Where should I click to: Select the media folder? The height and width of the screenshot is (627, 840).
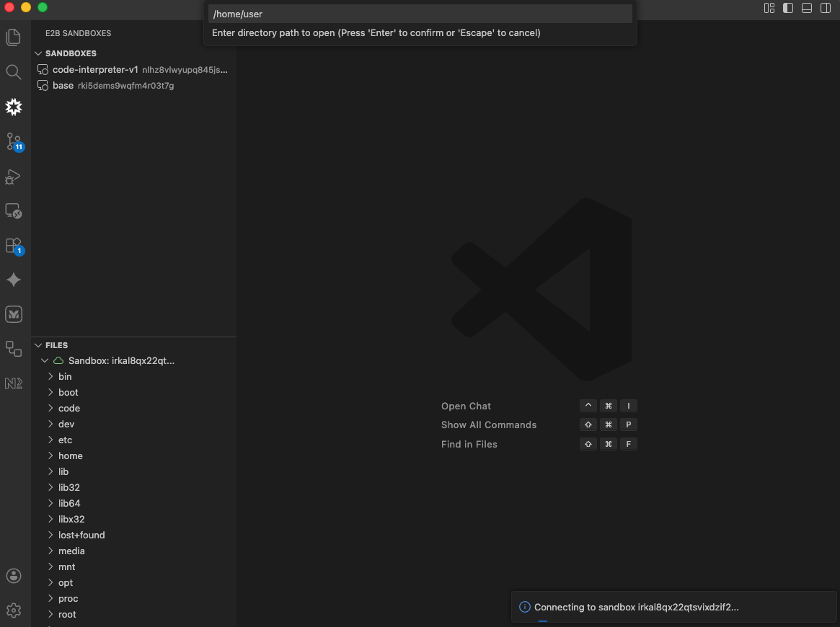[134, 551]
